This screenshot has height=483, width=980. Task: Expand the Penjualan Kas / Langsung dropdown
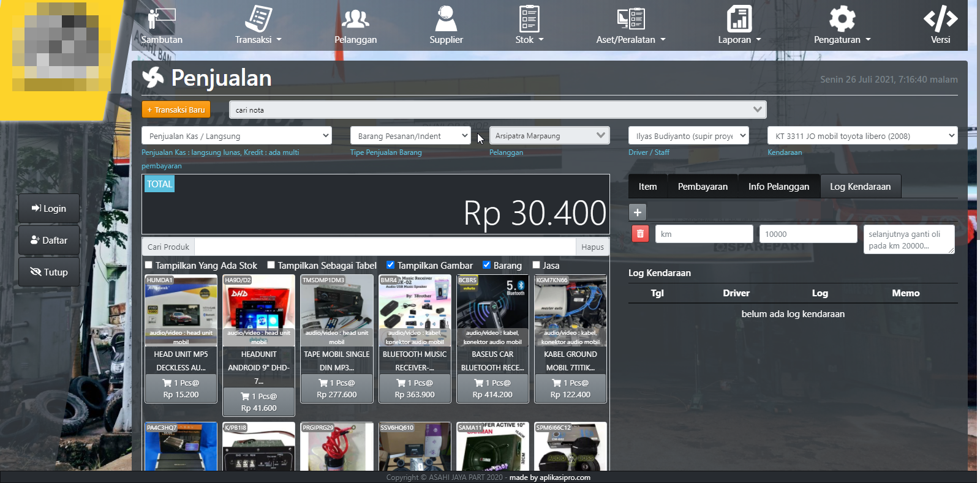click(x=236, y=136)
